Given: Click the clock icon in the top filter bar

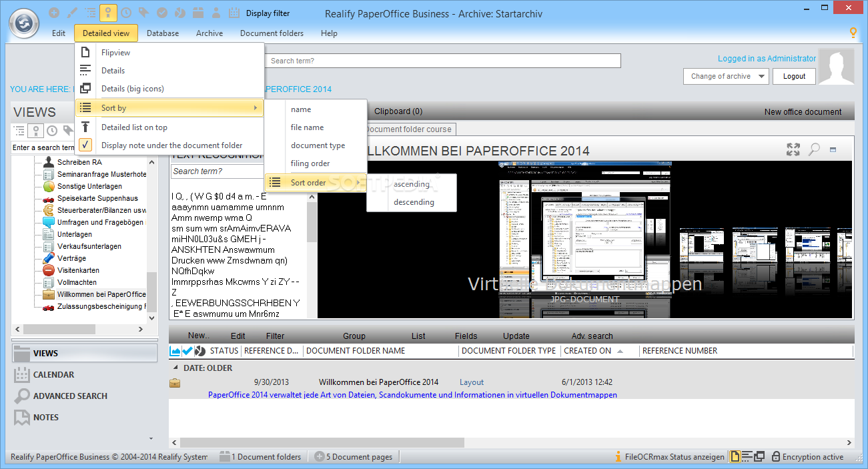Looking at the screenshot, I should pos(126,13).
